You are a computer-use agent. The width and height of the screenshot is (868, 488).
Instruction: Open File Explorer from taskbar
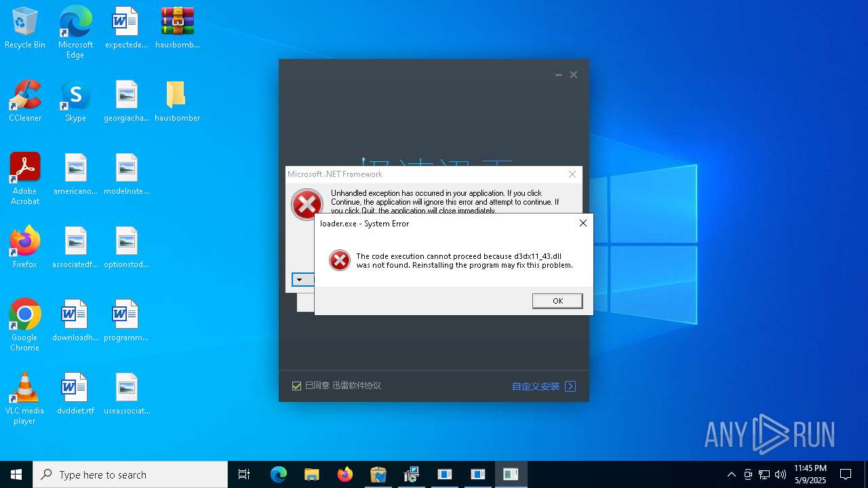pyautogui.click(x=312, y=474)
